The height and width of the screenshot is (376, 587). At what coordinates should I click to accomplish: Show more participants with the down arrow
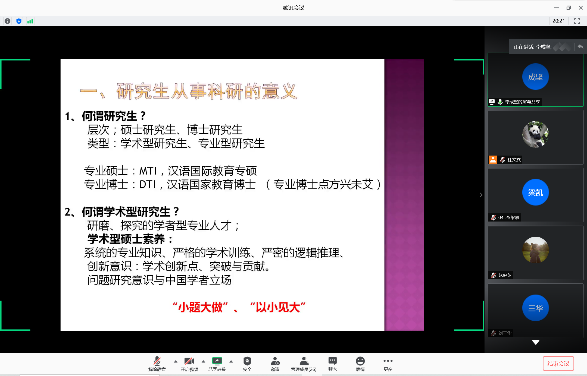pyautogui.click(x=536, y=342)
